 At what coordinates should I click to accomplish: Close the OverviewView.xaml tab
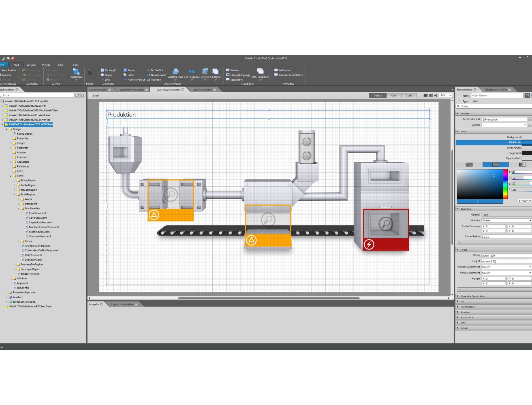[183, 90]
